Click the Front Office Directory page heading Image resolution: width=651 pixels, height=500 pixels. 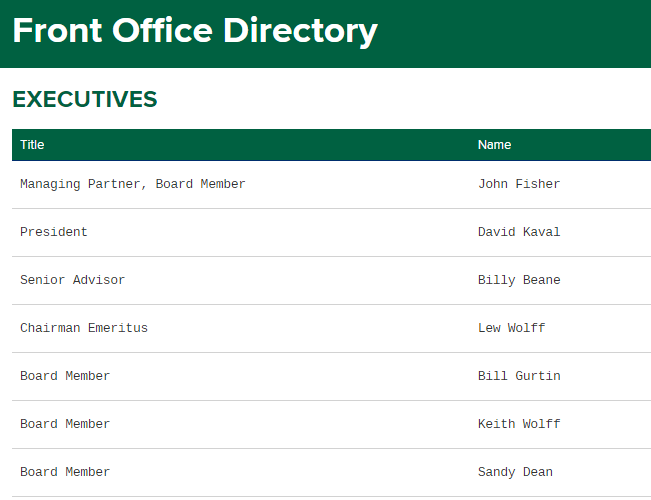tap(195, 31)
